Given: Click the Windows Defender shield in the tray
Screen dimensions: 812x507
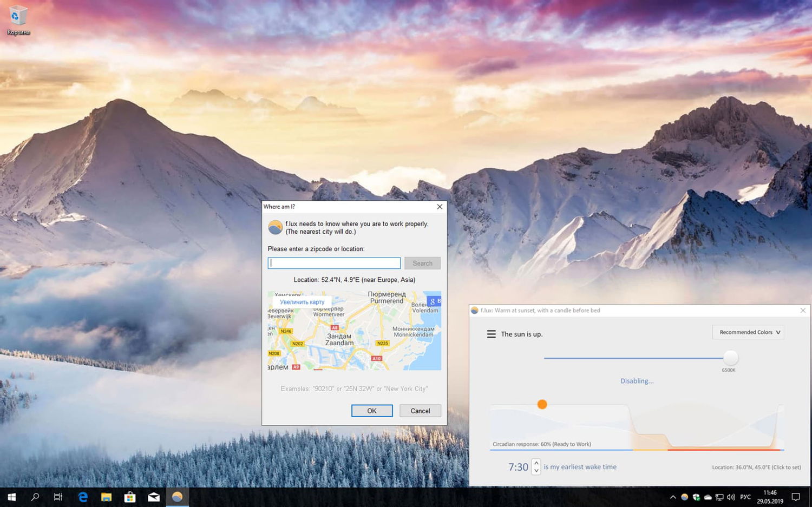Looking at the screenshot, I should (x=696, y=497).
